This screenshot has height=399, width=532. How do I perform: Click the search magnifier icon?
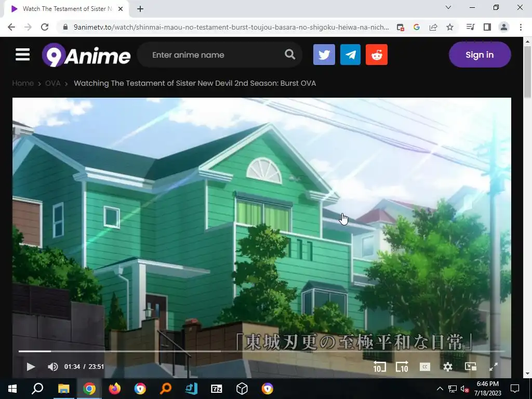tap(290, 54)
